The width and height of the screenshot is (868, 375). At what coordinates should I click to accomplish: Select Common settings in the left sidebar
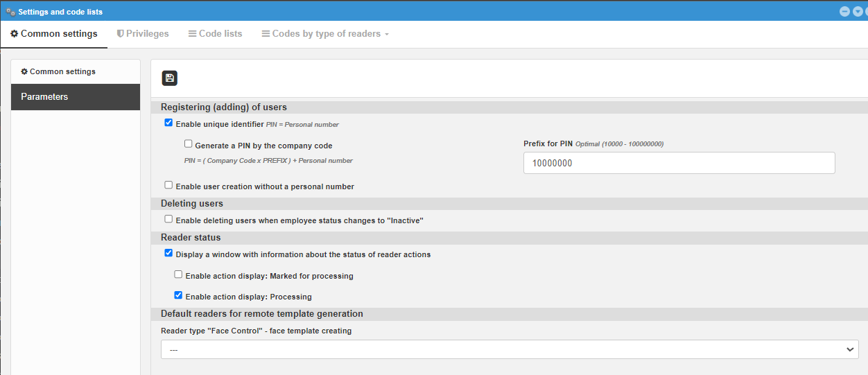76,71
